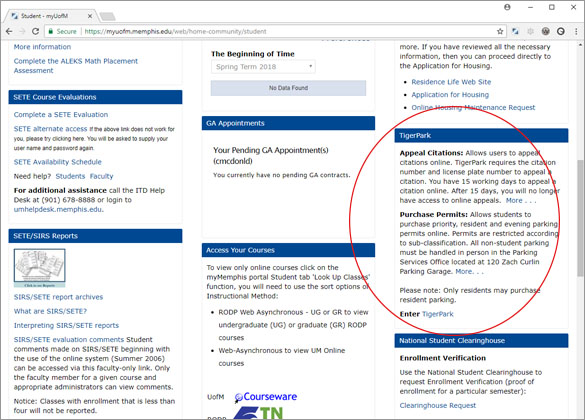Open the Application for Housing link
This screenshot has height=420, width=585.
(x=450, y=95)
